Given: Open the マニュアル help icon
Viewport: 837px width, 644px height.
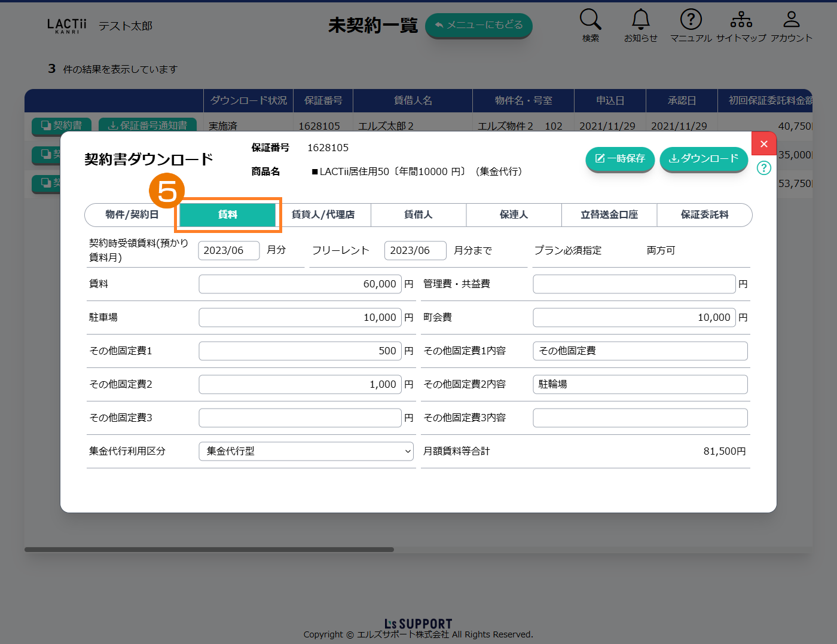Looking at the screenshot, I should coord(691,25).
